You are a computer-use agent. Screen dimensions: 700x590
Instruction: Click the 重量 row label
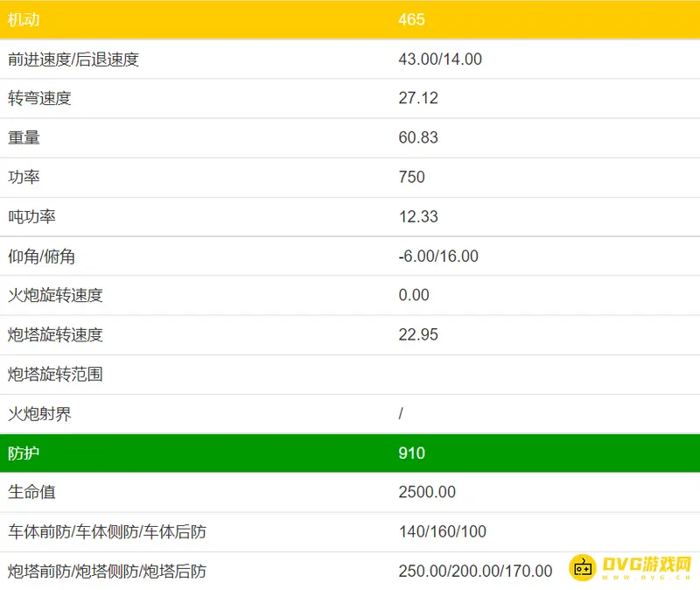tap(24, 137)
